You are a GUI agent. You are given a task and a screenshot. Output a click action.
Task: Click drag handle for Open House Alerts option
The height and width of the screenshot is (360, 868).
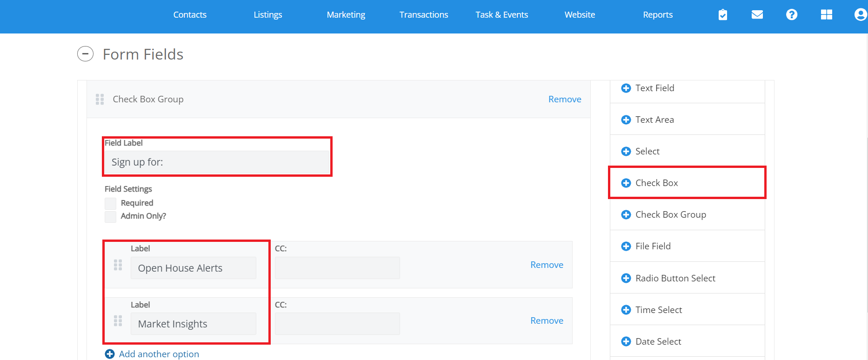118,265
